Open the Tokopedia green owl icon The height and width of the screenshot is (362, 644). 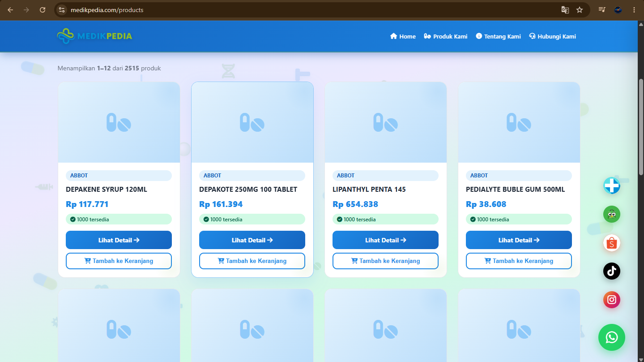point(612,214)
